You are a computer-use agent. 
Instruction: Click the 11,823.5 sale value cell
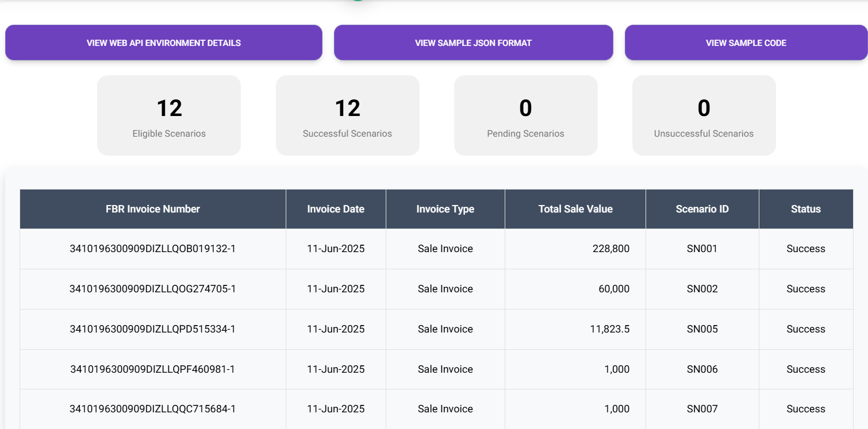pos(609,329)
